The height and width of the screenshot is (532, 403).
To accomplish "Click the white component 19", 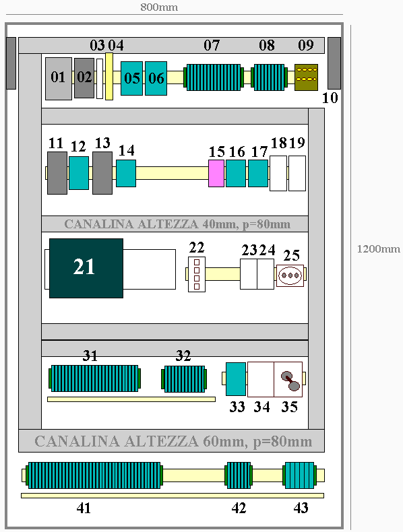I will [x=297, y=173].
